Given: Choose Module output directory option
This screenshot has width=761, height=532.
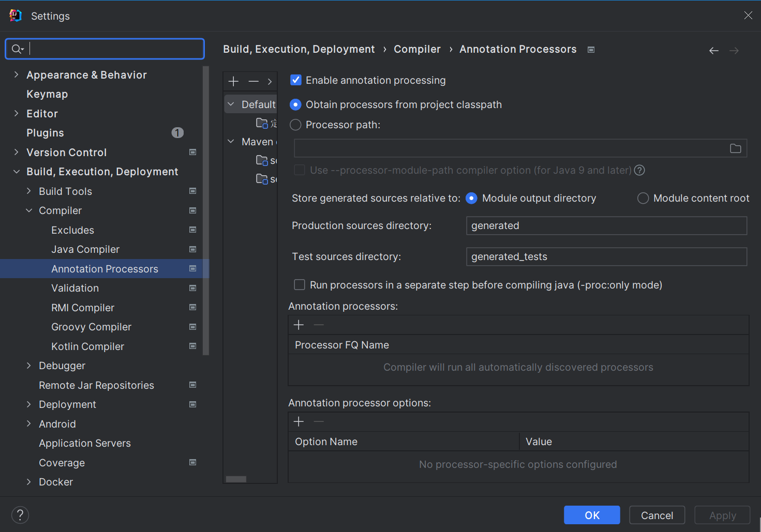Looking at the screenshot, I should coord(471,198).
